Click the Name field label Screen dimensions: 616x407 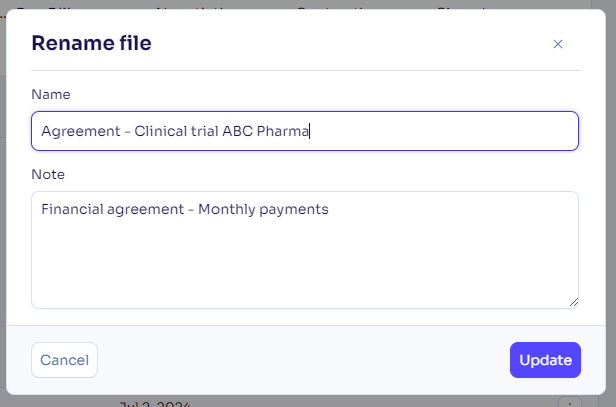[48, 94]
